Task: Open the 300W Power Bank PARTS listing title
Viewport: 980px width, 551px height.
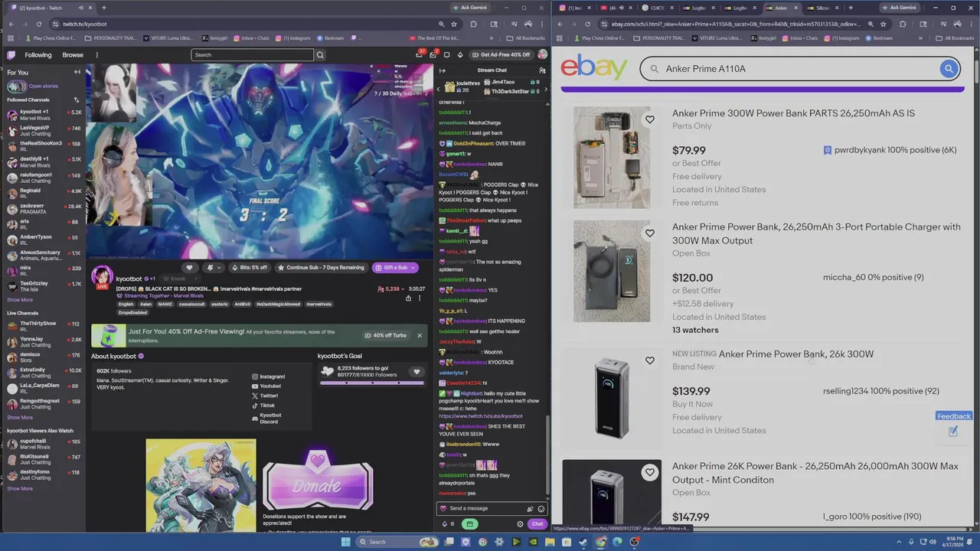Action: 793,113
